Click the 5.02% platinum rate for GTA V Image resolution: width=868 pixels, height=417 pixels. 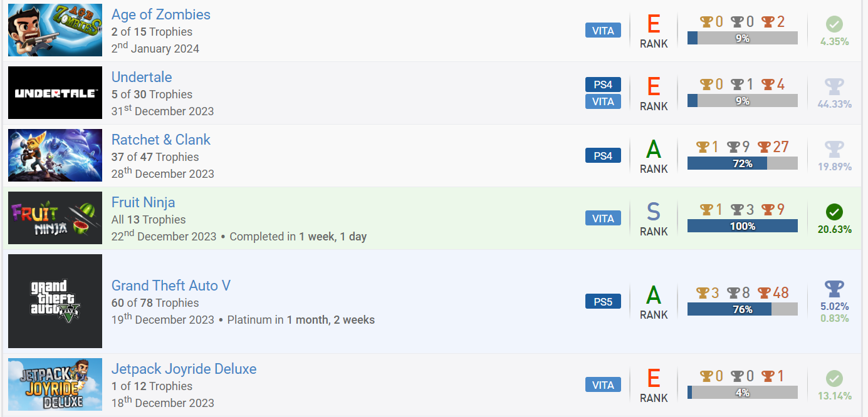pyautogui.click(x=835, y=307)
